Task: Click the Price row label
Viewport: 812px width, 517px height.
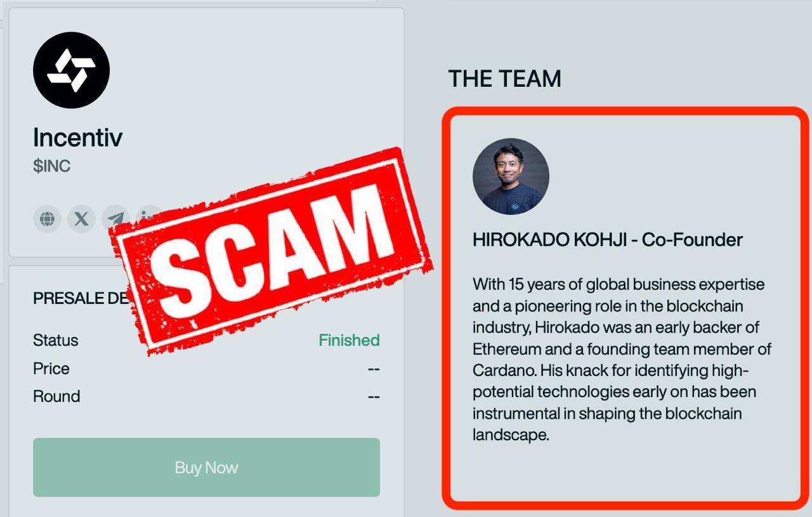Action: pos(51,369)
